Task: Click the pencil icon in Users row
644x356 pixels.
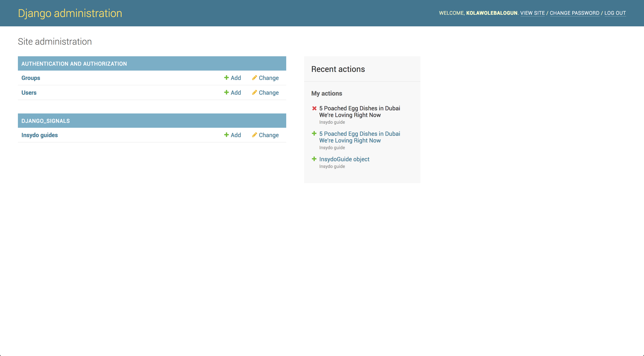Action: coord(254,92)
